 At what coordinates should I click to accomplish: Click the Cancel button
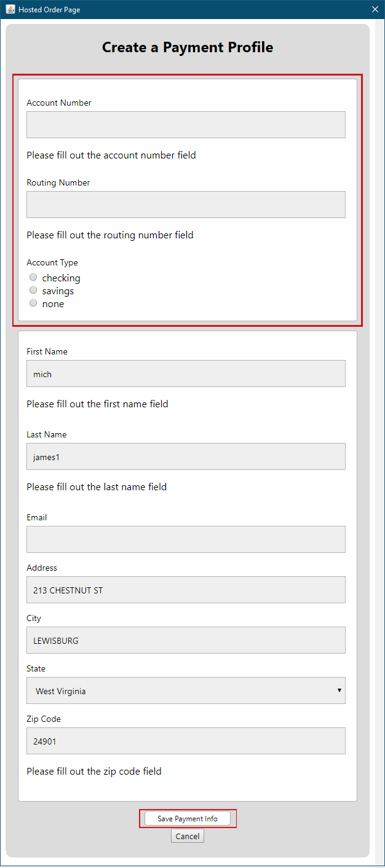(x=188, y=836)
